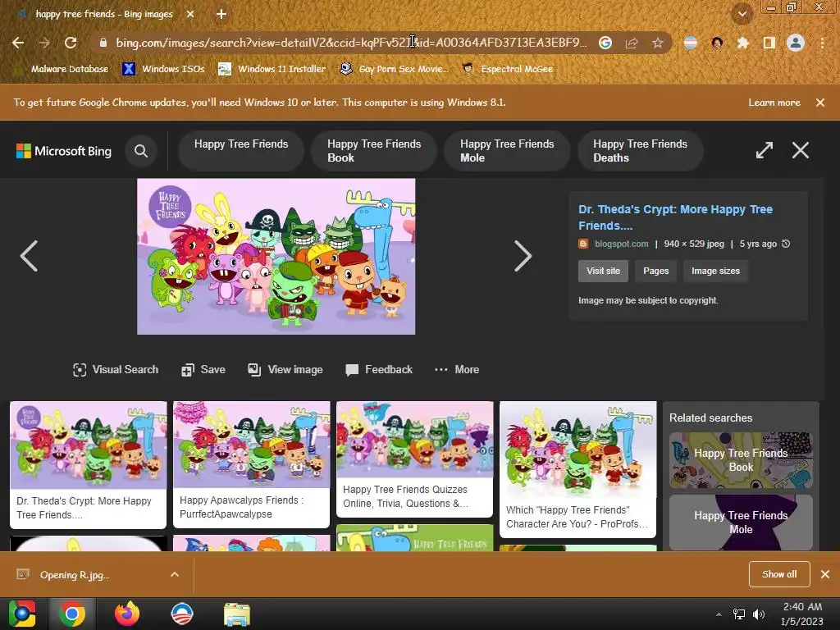Open the volume speaker tray icon

pos(759,614)
